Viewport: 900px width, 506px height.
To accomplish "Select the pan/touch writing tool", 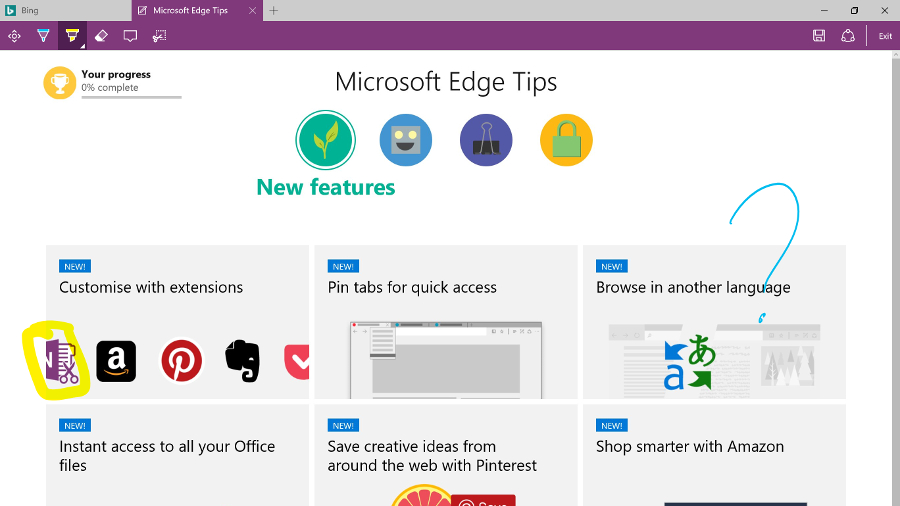I will 14,36.
